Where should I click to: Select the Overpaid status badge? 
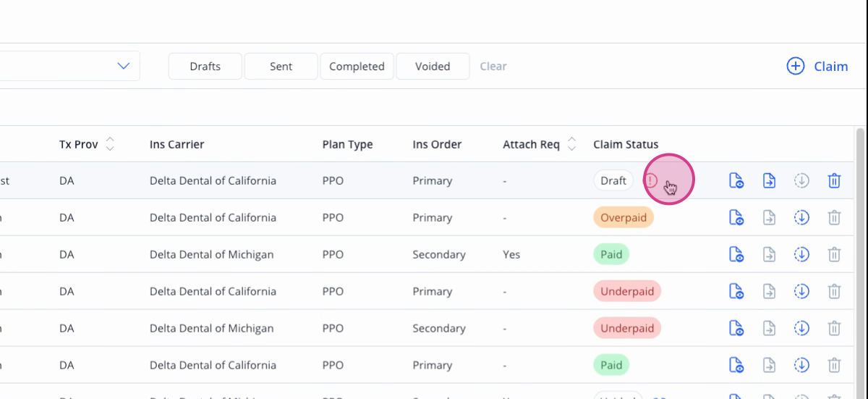624,217
